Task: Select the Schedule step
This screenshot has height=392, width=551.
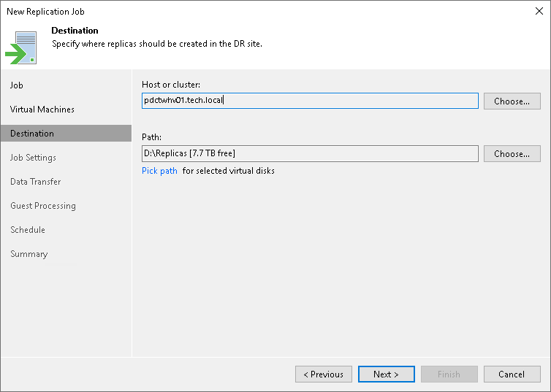Action: (x=28, y=230)
